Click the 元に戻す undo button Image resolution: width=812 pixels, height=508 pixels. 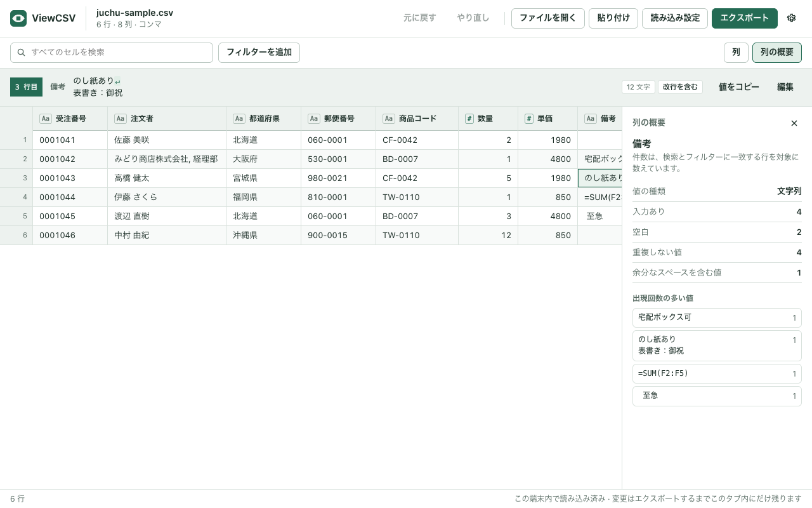(x=420, y=18)
